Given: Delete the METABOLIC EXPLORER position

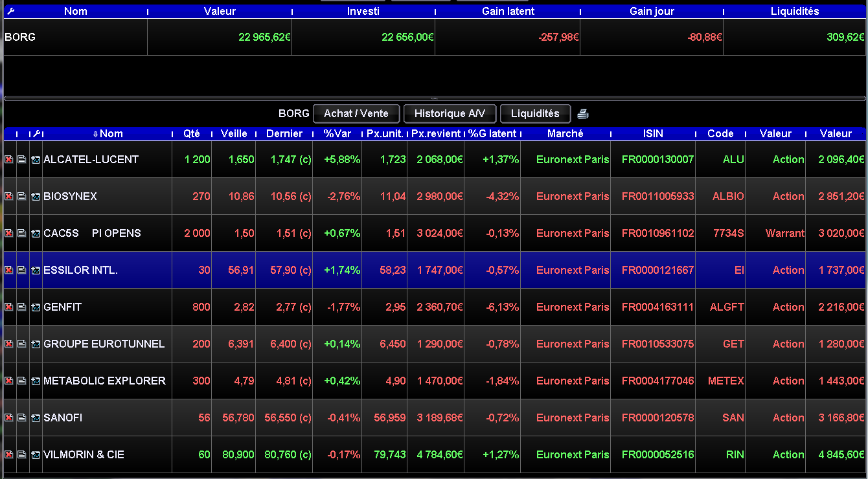Looking at the screenshot, I should [x=9, y=381].
